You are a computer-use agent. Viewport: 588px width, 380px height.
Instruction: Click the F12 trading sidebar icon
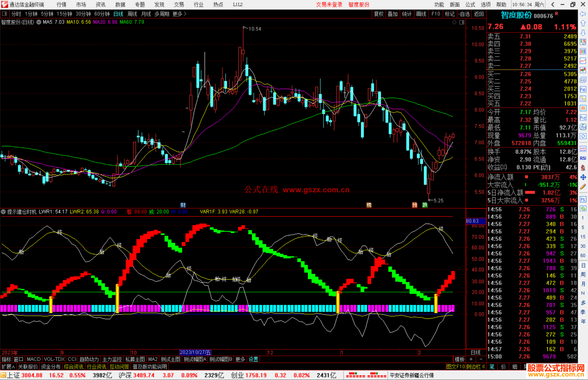coord(583,118)
